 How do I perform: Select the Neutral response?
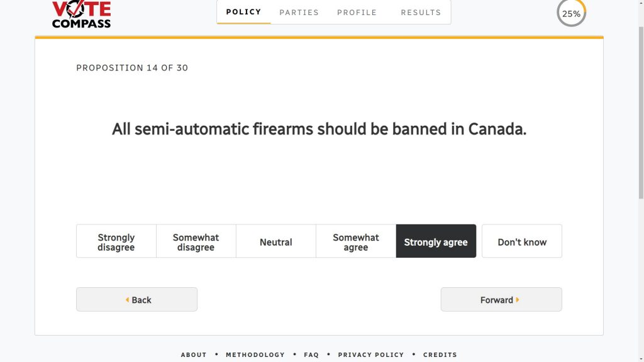tap(276, 242)
